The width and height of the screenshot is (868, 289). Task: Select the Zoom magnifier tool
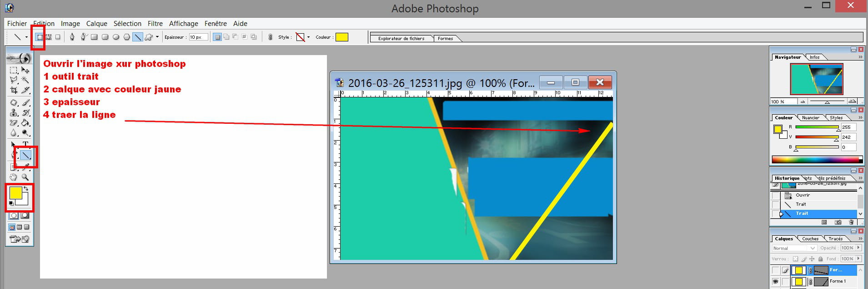[25, 177]
